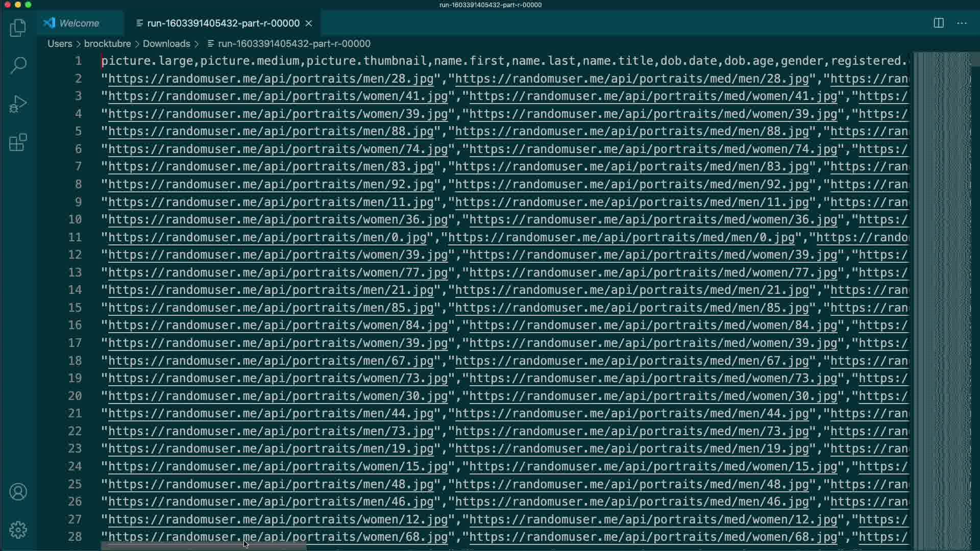Click the file name breadcrumb item
Screen dimensions: 980x551
(294, 44)
